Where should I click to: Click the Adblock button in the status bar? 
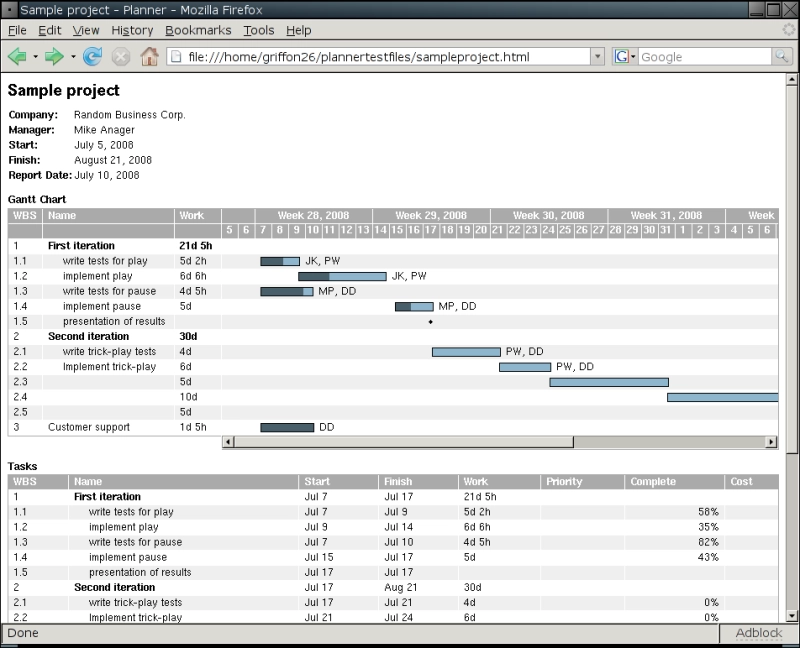tap(761, 633)
